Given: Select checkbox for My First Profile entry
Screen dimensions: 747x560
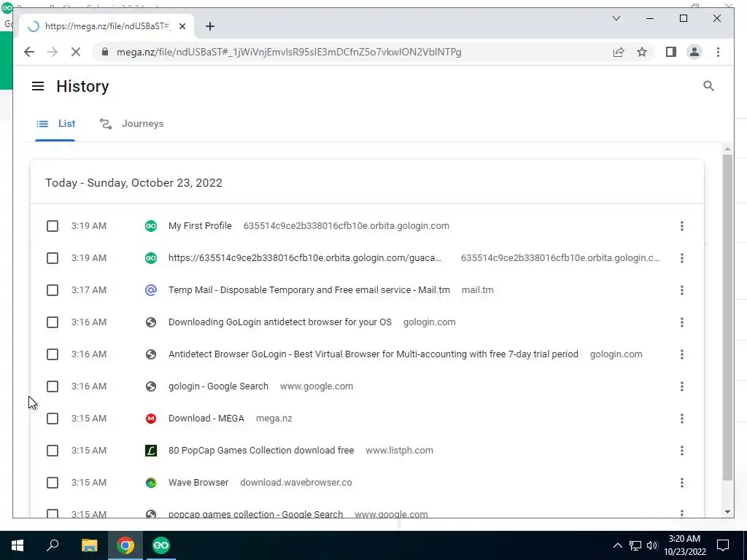Looking at the screenshot, I should click(x=53, y=226).
